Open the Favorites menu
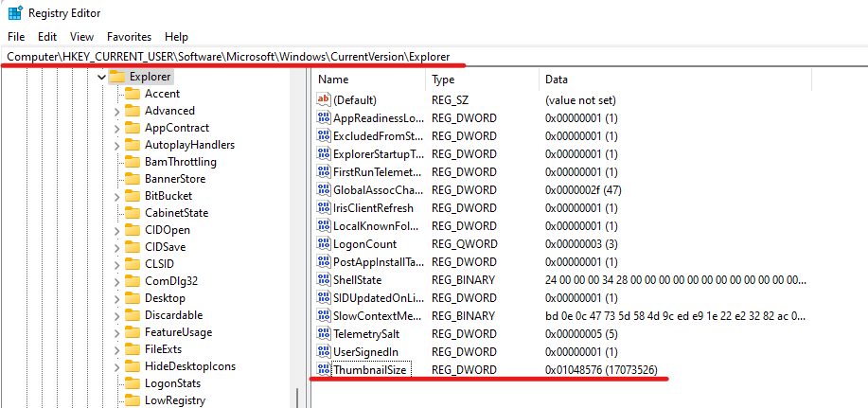The height and width of the screenshot is (408, 868). click(x=129, y=37)
